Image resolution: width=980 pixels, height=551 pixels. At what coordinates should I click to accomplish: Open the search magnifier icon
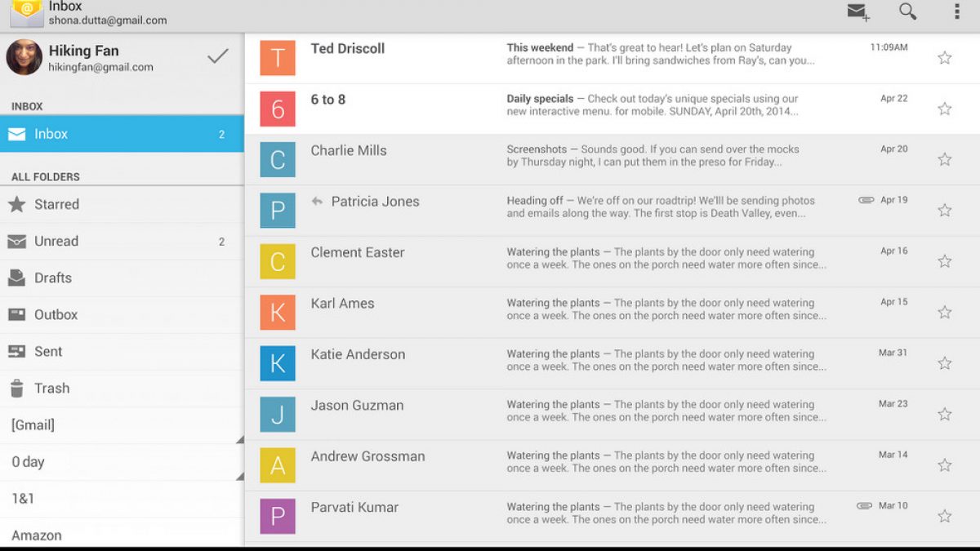tap(907, 11)
